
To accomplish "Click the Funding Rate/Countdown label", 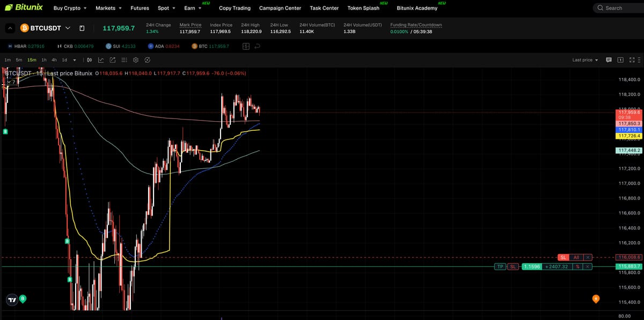I will click(416, 25).
